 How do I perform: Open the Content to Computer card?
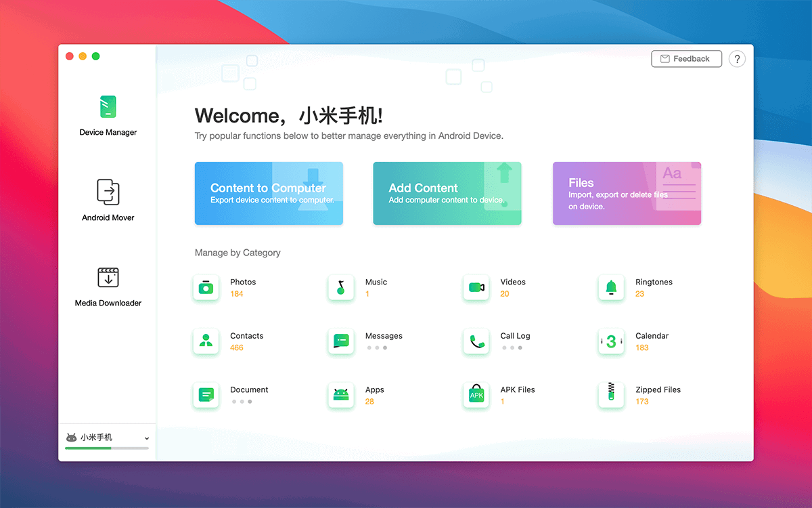269,193
